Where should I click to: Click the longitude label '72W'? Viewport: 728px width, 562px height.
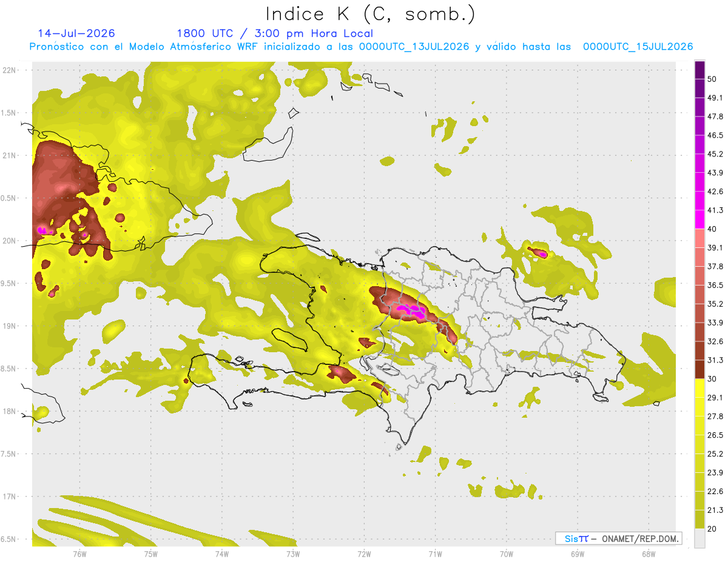coord(364,554)
